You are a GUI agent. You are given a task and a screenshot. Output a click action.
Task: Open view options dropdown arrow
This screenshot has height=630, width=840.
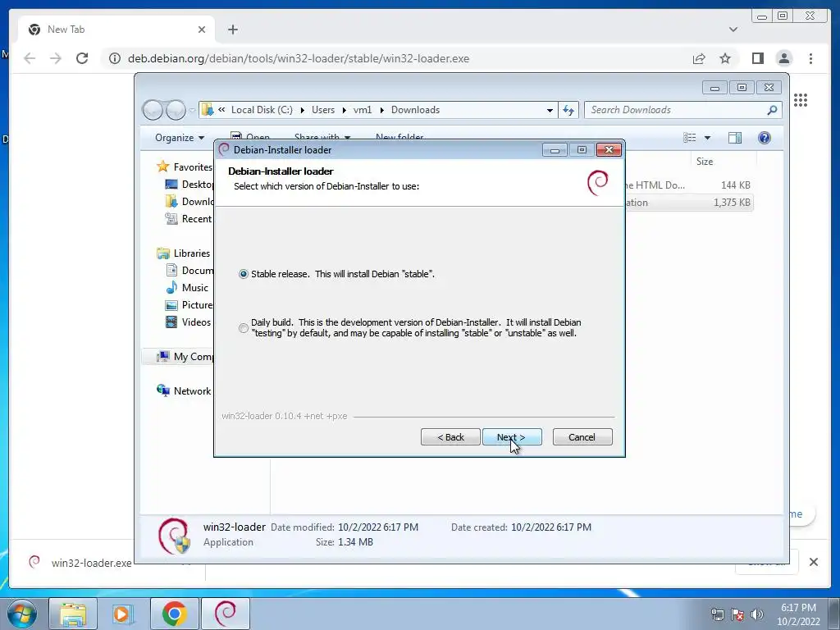click(x=707, y=138)
